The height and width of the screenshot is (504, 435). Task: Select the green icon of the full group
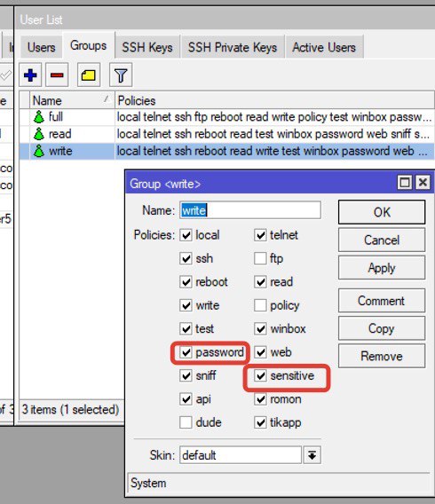38,116
